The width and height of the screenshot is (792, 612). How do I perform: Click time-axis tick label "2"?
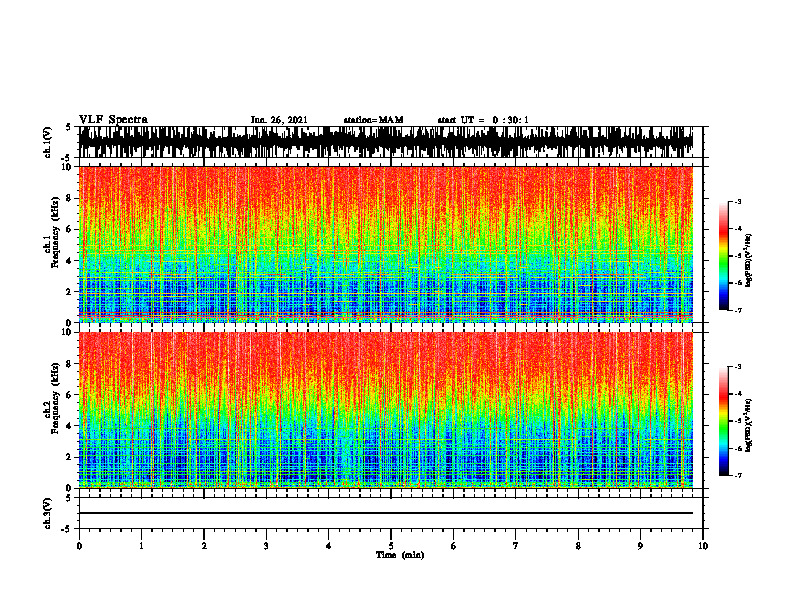click(x=204, y=546)
